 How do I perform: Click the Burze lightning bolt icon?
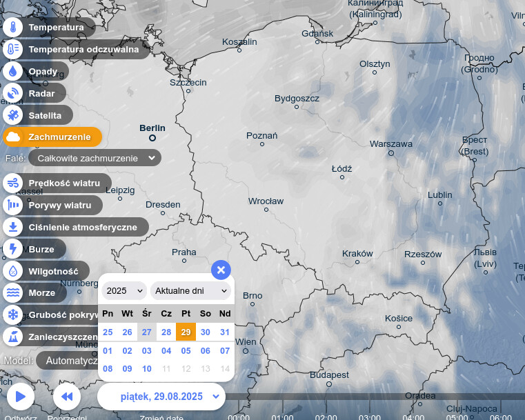(x=13, y=249)
